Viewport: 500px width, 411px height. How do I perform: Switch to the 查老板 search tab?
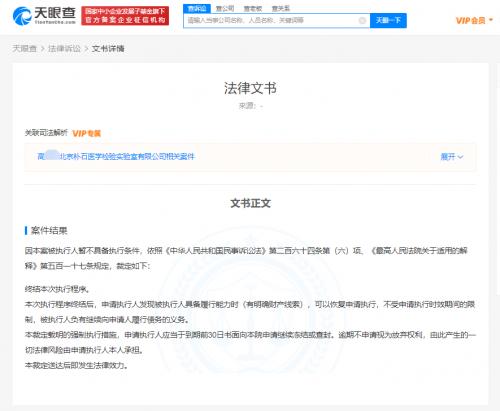pyautogui.click(x=253, y=9)
